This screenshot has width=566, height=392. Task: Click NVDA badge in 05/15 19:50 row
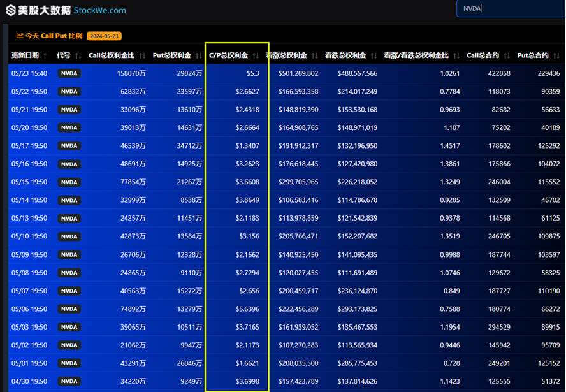(x=69, y=182)
